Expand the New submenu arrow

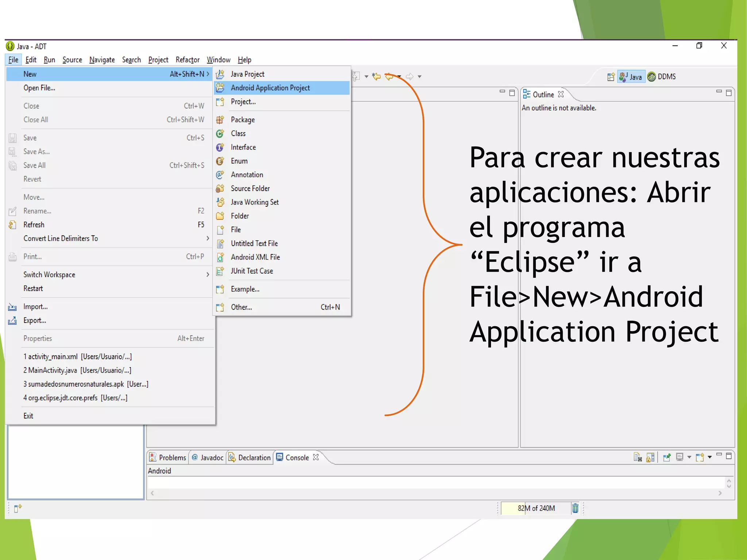click(208, 74)
